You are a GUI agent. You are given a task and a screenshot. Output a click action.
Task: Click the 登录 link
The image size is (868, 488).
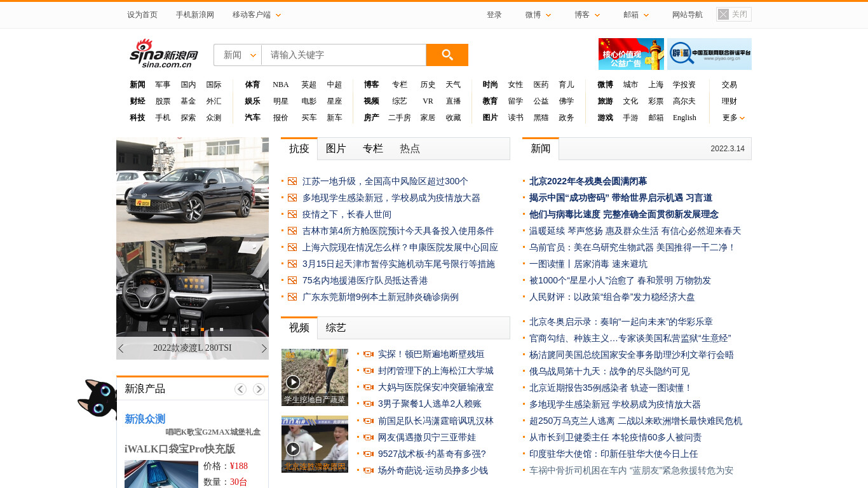click(x=494, y=15)
